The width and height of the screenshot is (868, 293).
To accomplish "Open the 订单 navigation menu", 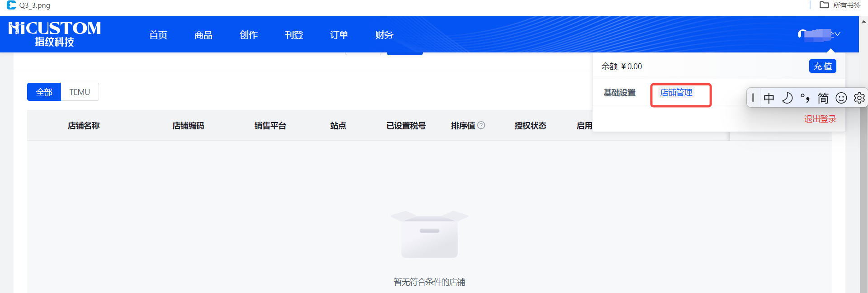I will point(339,35).
